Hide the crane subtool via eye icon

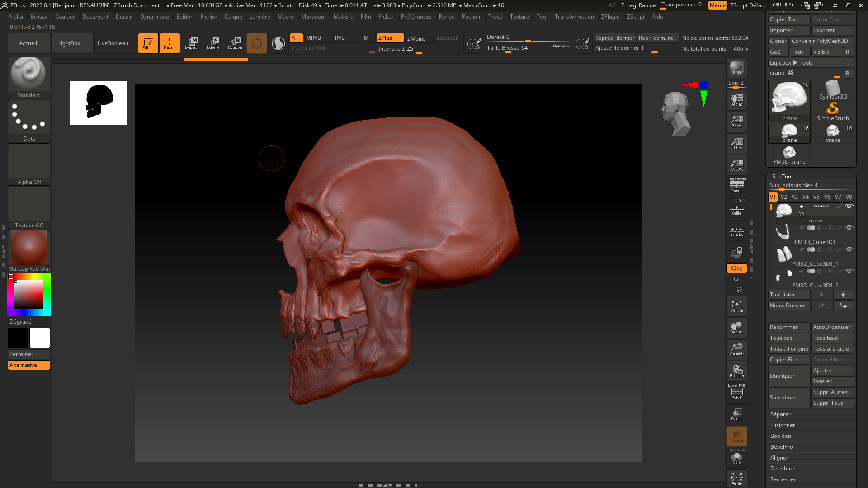[849, 206]
